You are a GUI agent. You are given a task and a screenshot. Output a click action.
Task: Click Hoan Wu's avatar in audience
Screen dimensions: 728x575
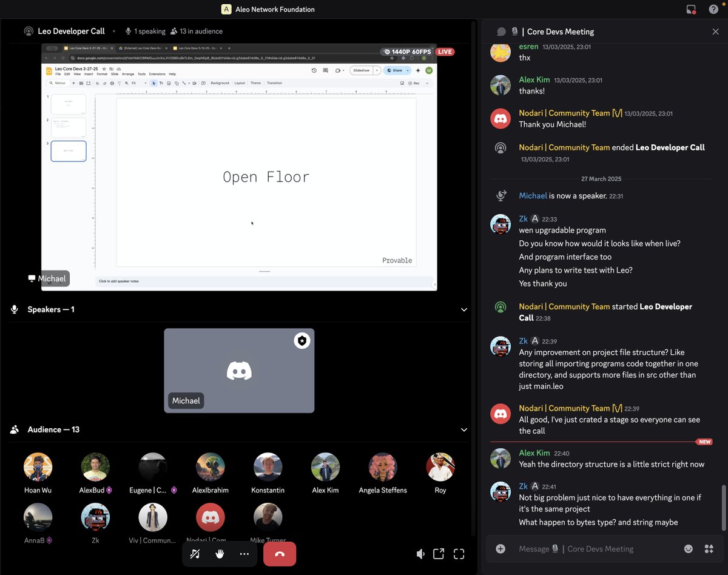38,467
